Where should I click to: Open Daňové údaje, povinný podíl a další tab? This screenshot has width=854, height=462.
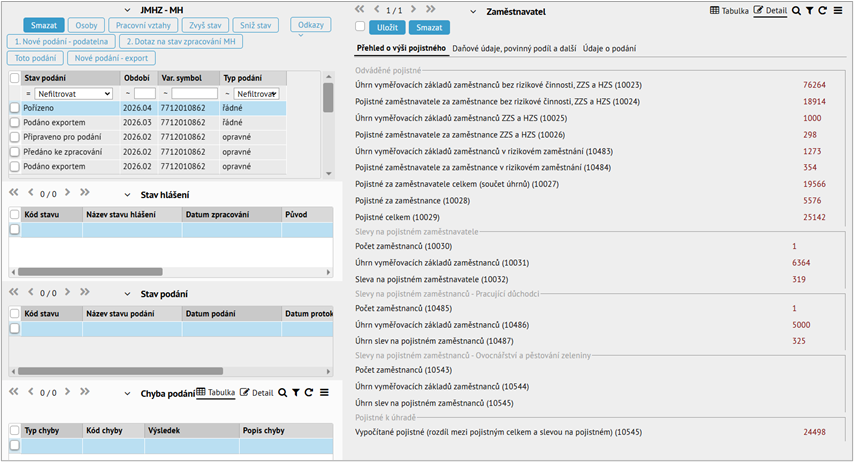click(x=514, y=48)
